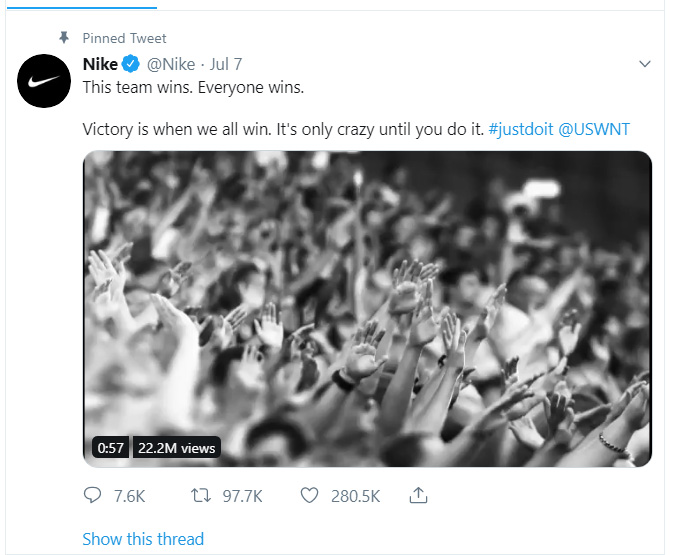Click the @Nike handle
673x555 pixels.
pyautogui.click(x=172, y=65)
